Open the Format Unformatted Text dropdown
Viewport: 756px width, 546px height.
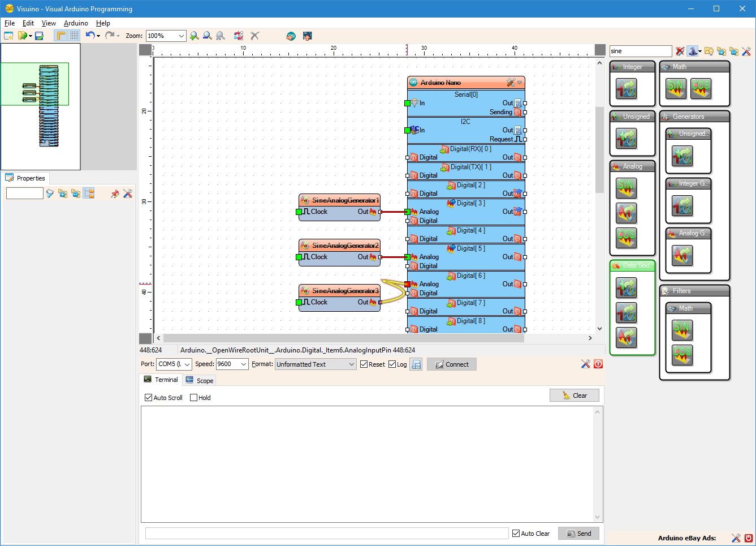[316, 364]
